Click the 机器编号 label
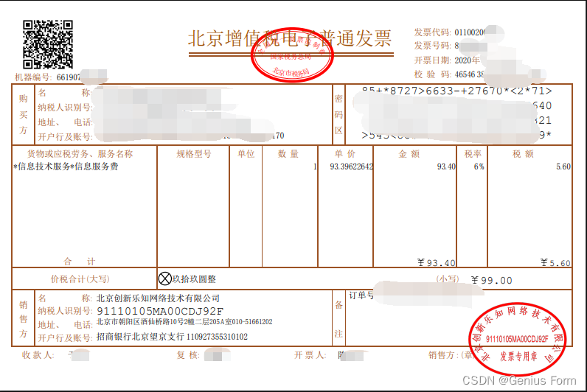 pyautogui.click(x=33, y=77)
